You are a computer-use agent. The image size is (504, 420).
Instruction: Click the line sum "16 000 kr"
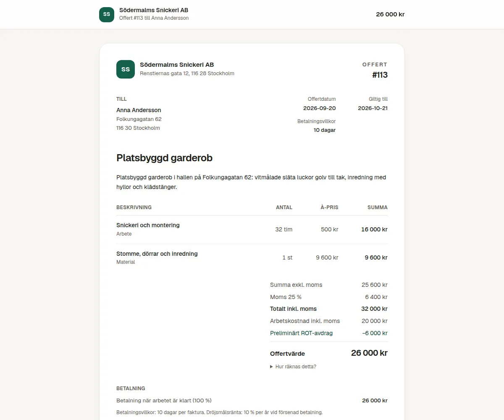[374, 230]
